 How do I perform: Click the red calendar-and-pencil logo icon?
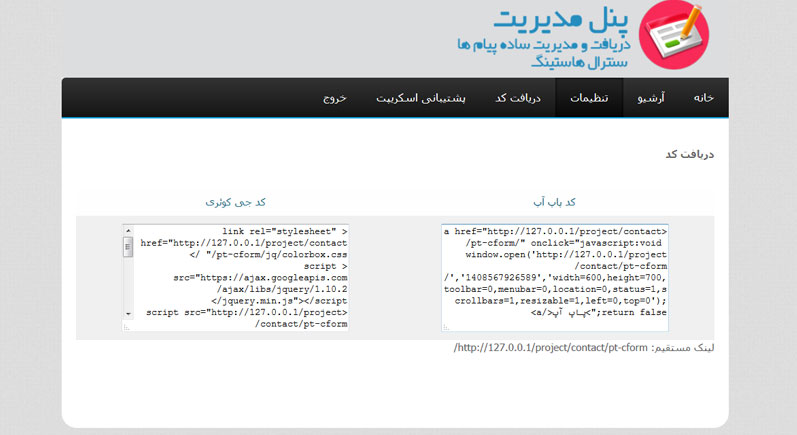pos(673,35)
